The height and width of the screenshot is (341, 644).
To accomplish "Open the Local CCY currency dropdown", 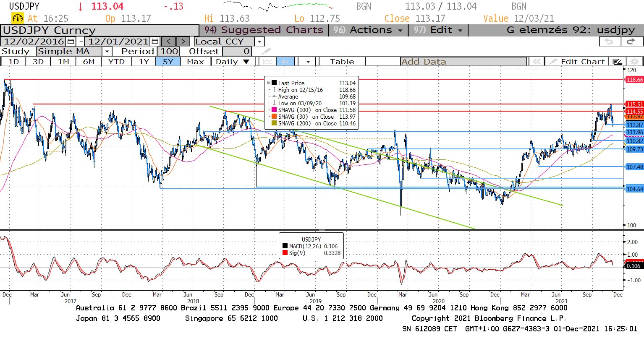I will pyautogui.click(x=259, y=42).
